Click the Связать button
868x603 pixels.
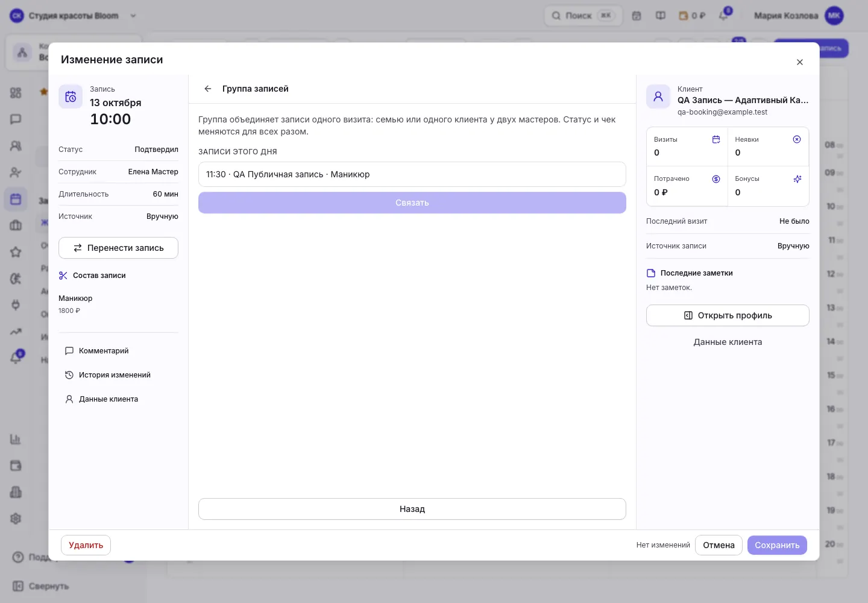coord(412,203)
